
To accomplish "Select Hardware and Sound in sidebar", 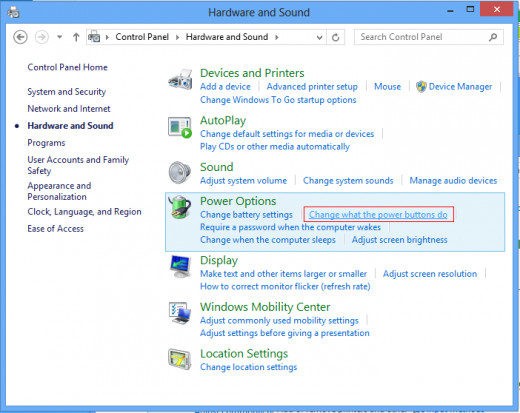I will point(70,126).
